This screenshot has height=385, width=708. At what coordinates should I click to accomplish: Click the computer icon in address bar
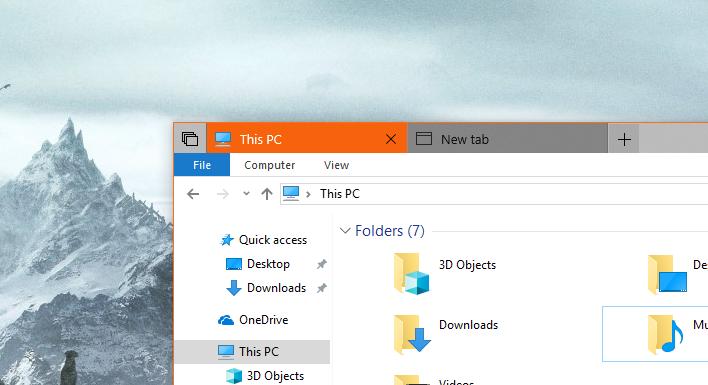[x=291, y=193]
